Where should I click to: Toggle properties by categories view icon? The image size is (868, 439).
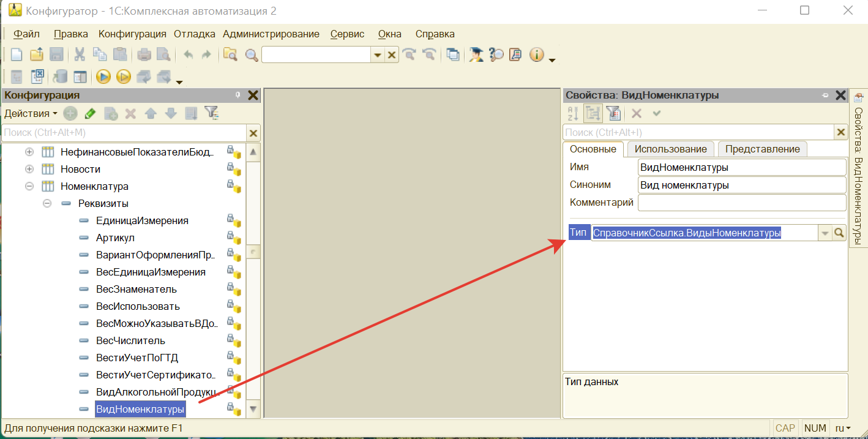point(593,113)
